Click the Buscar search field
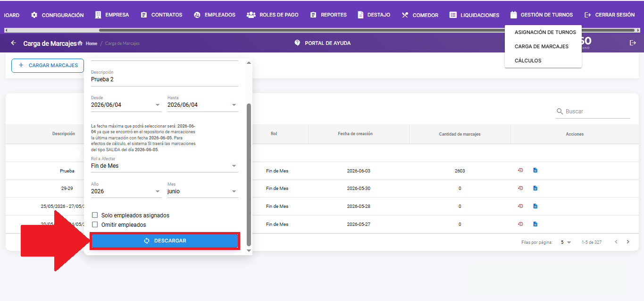Viewport: 644px width, 301px height. click(597, 112)
